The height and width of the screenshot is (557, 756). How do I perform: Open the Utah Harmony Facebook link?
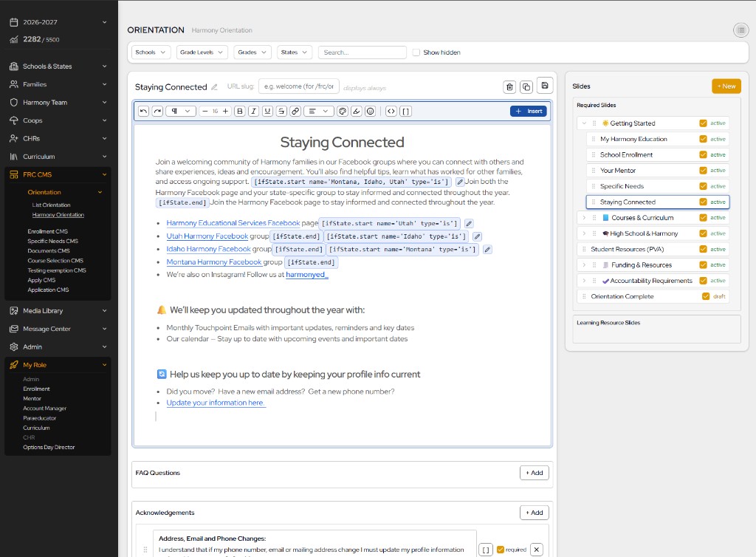207,236
